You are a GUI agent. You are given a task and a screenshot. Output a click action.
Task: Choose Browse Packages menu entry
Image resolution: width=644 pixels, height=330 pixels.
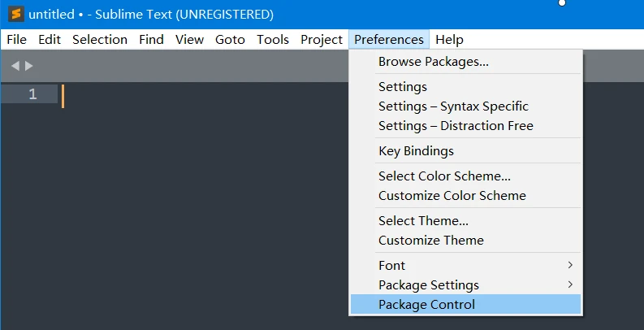click(433, 61)
